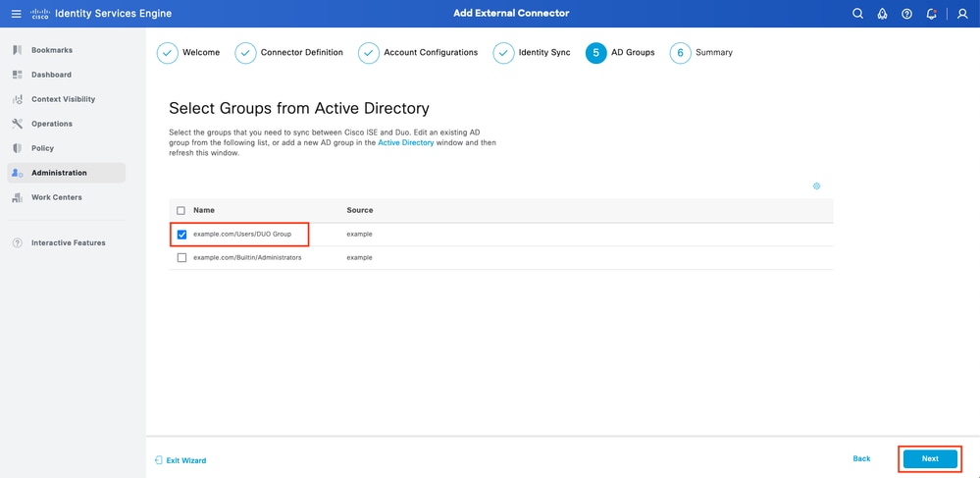
Task: Click the Identity Services Engine title
Action: [x=113, y=14]
